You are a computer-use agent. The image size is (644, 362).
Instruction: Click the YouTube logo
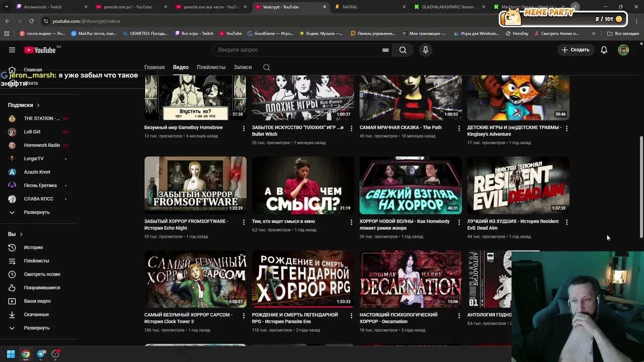coord(40,50)
